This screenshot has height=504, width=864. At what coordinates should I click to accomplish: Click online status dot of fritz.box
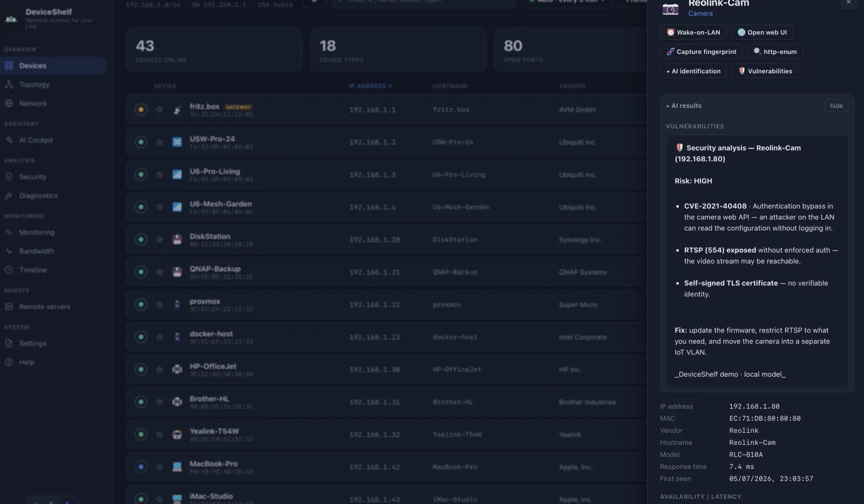[x=141, y=110]
